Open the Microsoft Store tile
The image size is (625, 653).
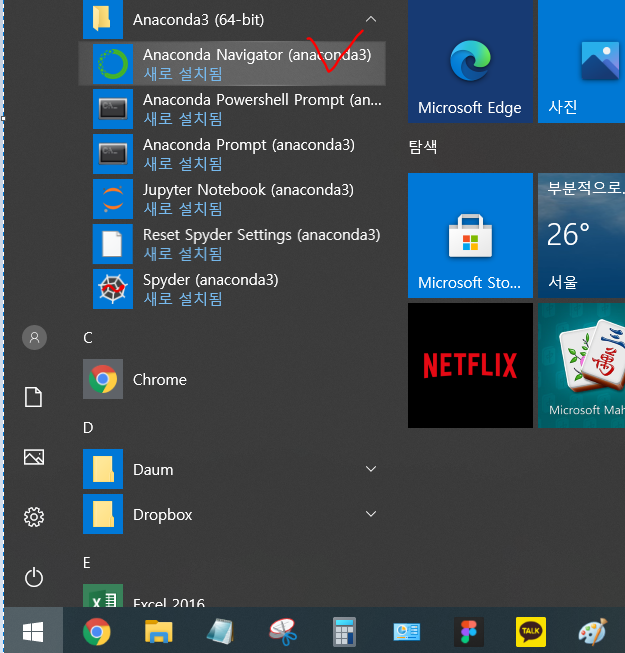click(471, 235)
